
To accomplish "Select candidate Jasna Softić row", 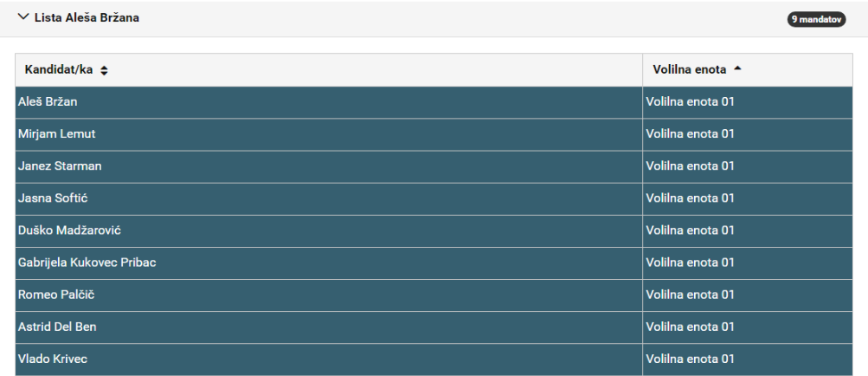I will click(434, 198).
